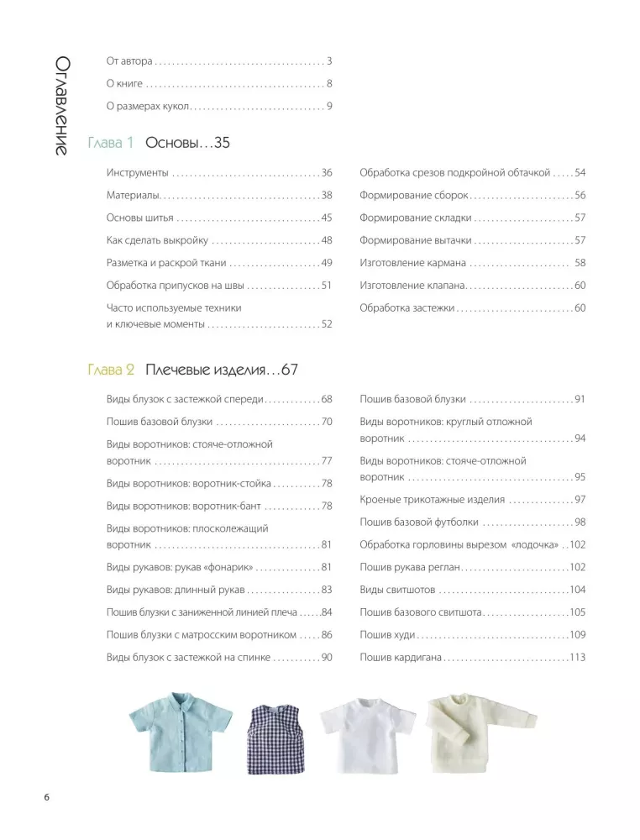Click the light blue shirt photo
This screenshot has width=640, height=840.
coord(181,732)
